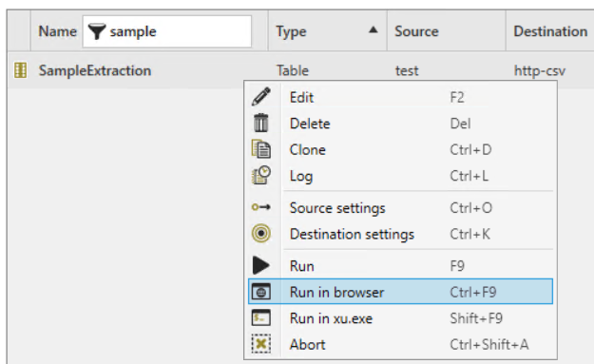Click the 'Table' type cell
Viewport: 594px width, 364px height.
[293, 70]
